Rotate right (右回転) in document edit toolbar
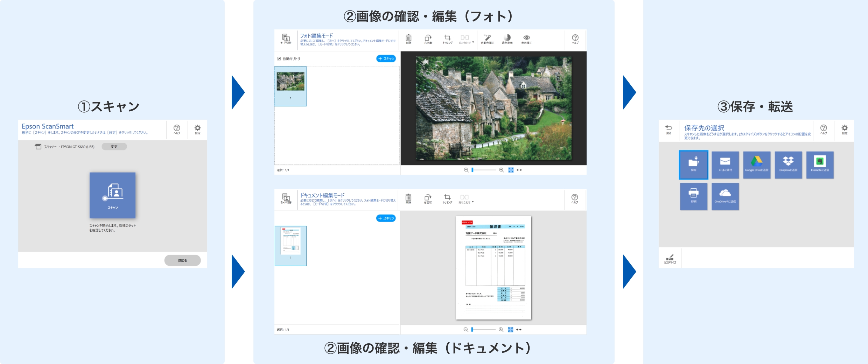This screenshot has width=868, height=364. coord(428,198)
